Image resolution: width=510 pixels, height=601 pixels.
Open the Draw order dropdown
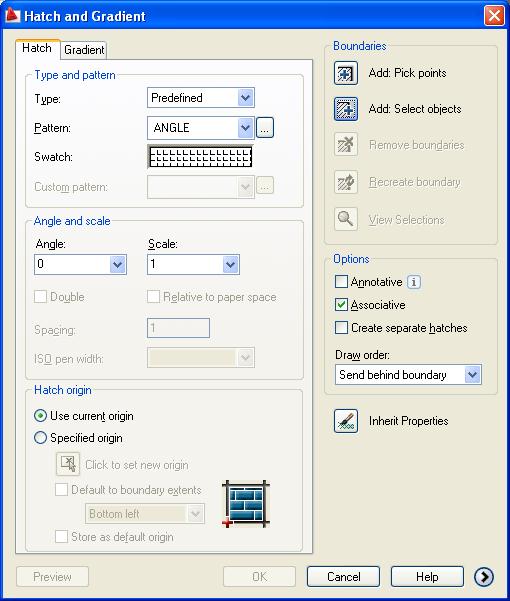tap(408, 374)
